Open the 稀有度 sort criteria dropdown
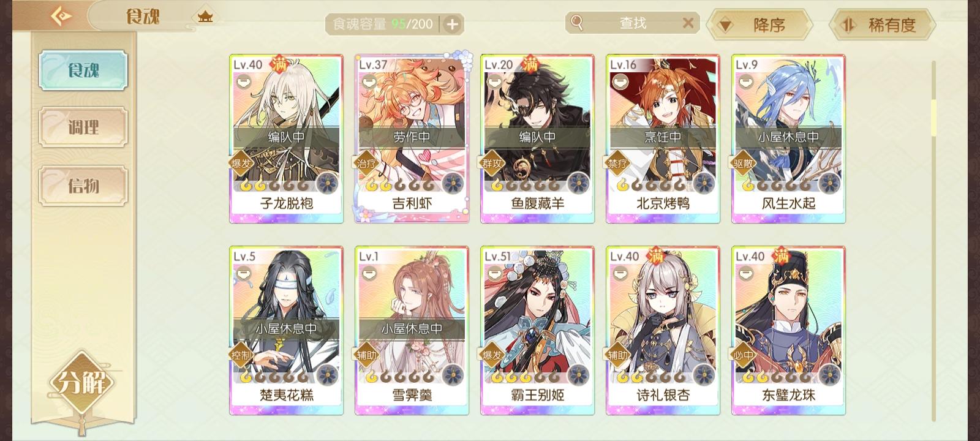This screenshot has width=980, height=441. 882,24
